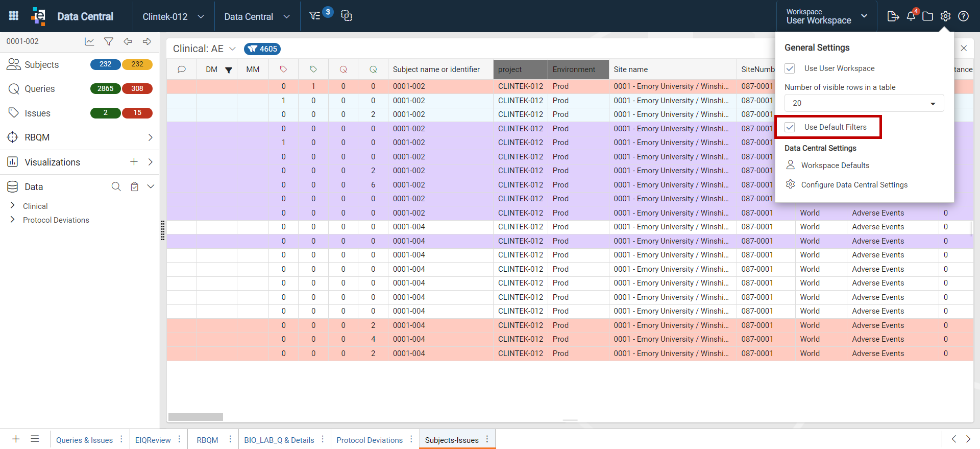Click the Site name column header
The image size is (980, 449).
631,69
